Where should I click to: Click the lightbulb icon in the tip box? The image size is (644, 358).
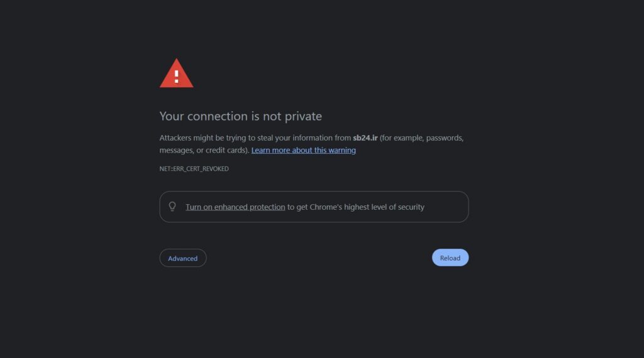172,206
